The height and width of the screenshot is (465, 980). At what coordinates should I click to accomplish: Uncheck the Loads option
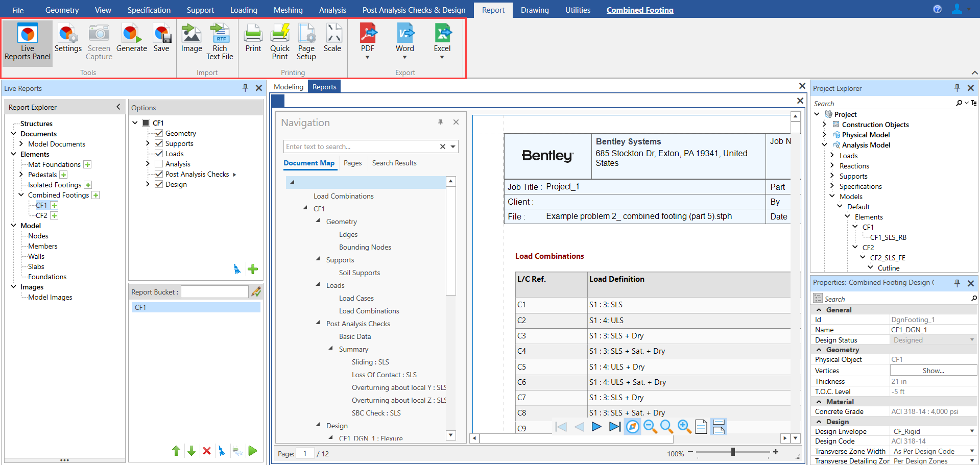pos(159,154)
